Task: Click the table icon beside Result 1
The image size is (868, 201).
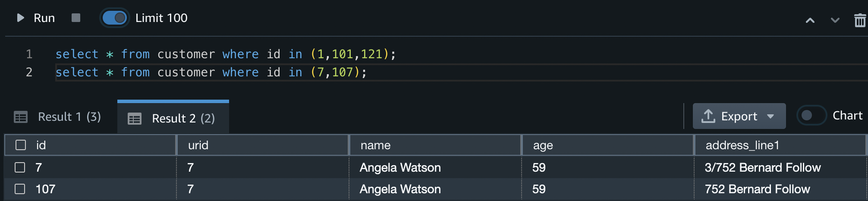Action: coord(21,117)
